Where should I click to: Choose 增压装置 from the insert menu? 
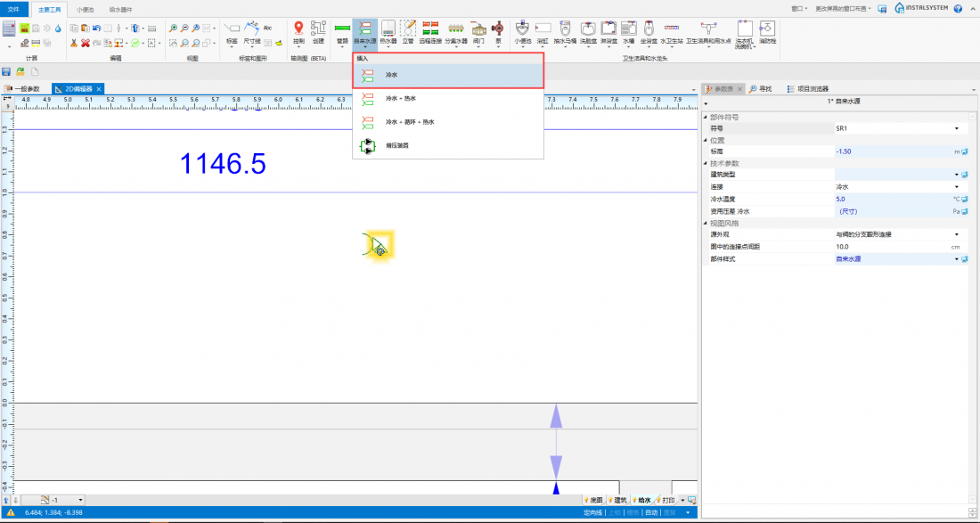(396, 145)
